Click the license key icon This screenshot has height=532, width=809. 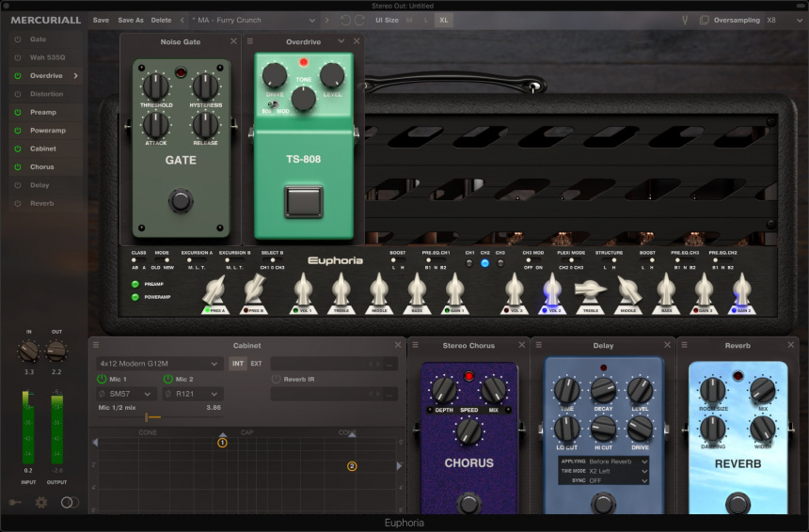15,503
